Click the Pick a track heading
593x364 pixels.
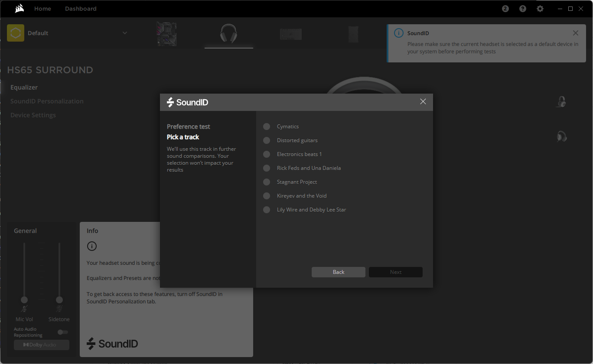(x=183, y=137)
